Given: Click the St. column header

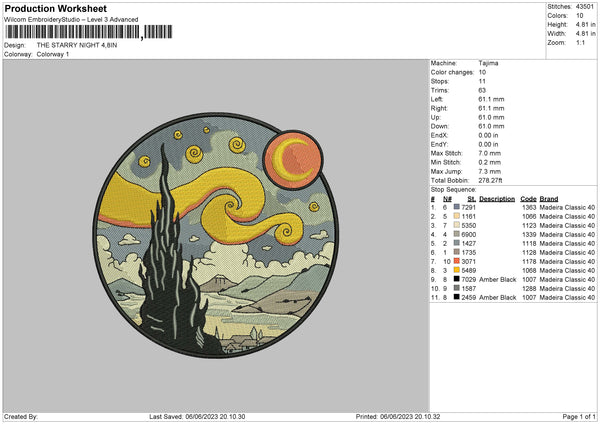Looking at the screenshot, I should (471, 199).
